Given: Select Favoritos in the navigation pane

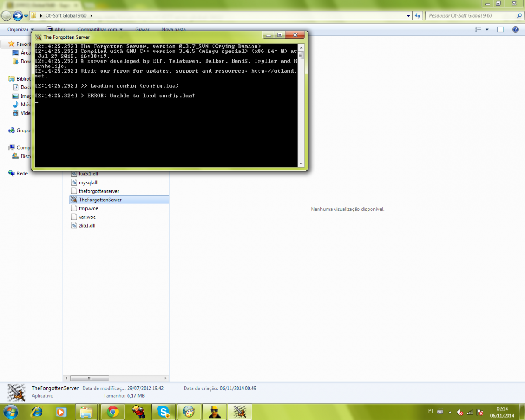Looking at the screenshot, I should pos(20,44).
